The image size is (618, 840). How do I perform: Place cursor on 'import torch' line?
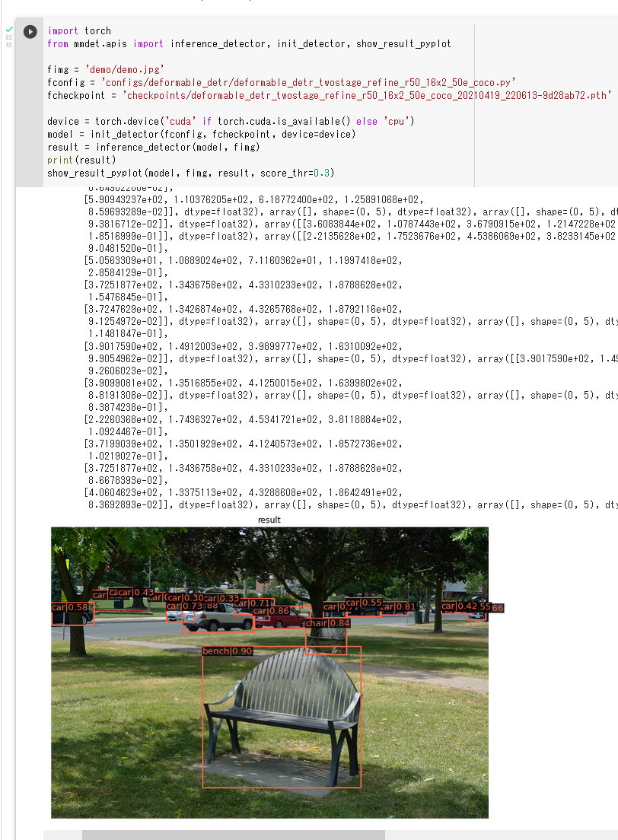79,31
